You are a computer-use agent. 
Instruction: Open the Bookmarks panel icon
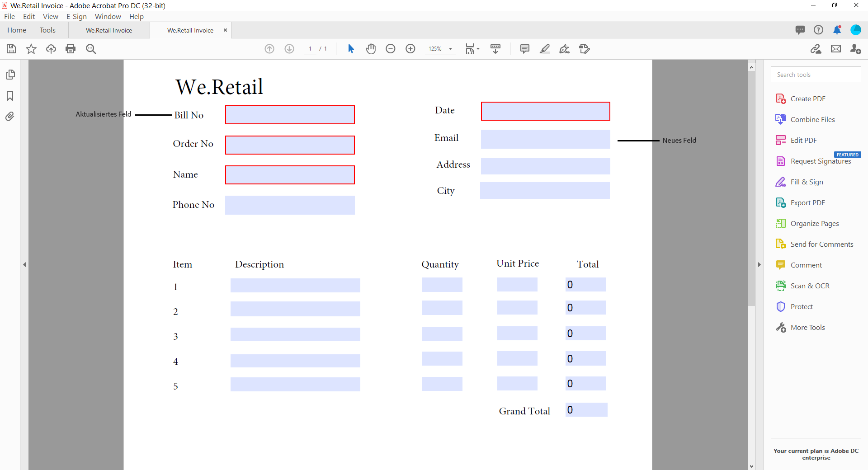tap(10, 96)
